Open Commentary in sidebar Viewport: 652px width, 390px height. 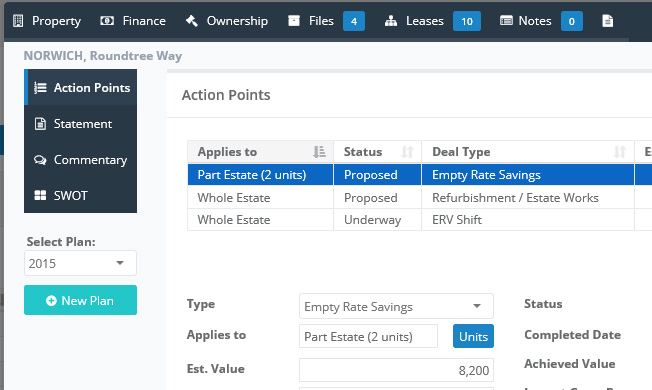click(81, 160)
